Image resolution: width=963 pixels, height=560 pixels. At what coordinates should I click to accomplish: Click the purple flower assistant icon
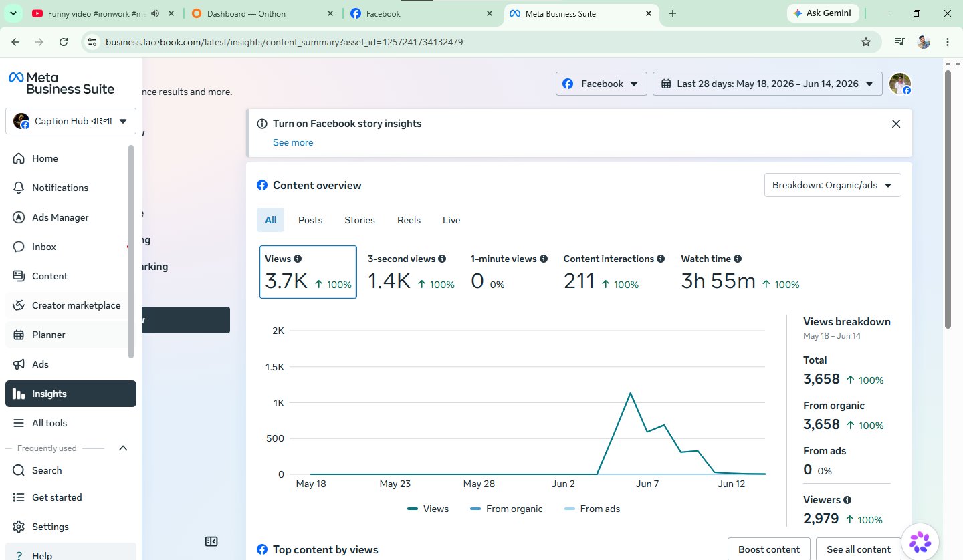pos(920,541)
